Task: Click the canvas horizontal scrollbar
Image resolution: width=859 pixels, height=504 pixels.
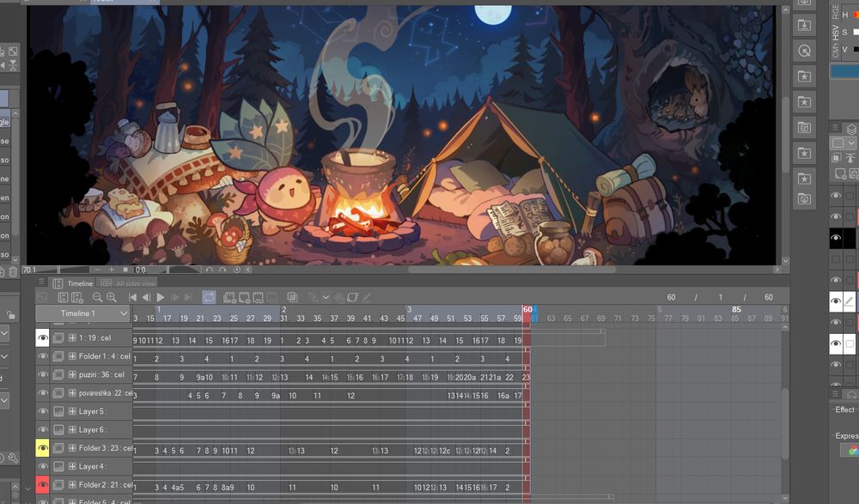Action: 512,270
